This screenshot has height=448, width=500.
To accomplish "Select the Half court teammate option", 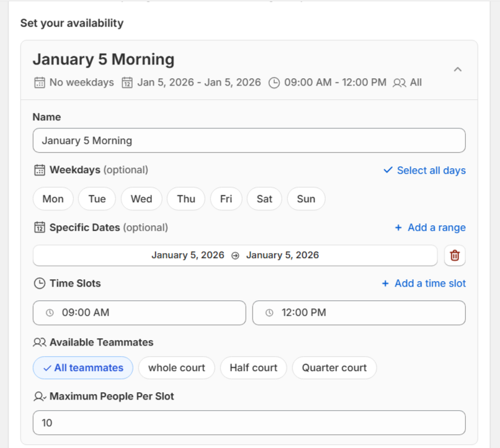I will point(253,368).
